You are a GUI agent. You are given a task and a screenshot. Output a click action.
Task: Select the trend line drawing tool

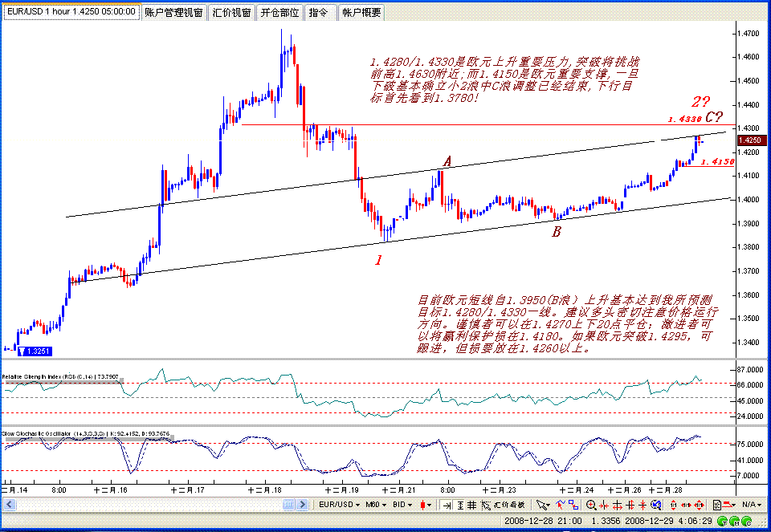tap(561, 505)
